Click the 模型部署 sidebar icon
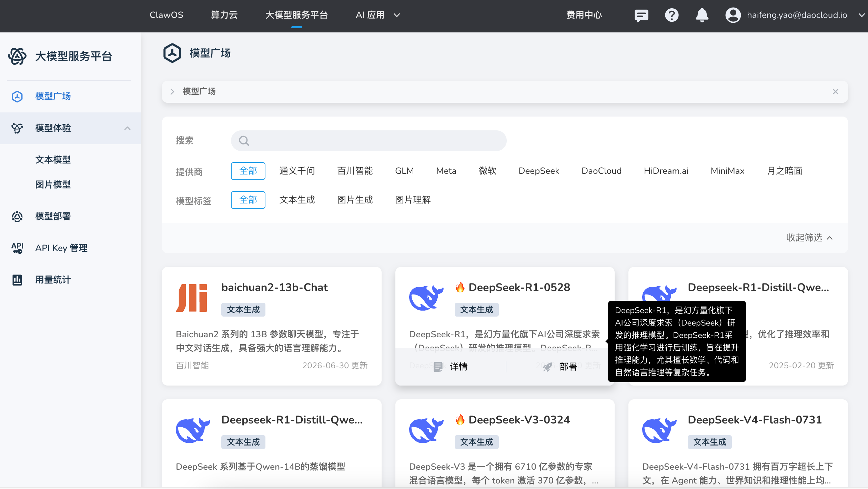Screen dimensions: 868x489 [x=17, y=216]
